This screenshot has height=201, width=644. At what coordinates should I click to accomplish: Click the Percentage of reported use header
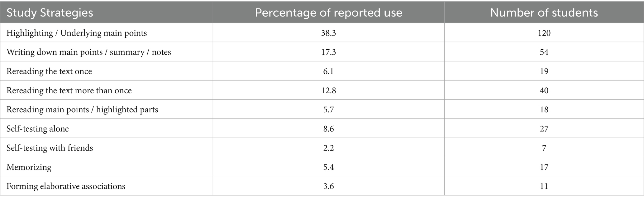328,13
